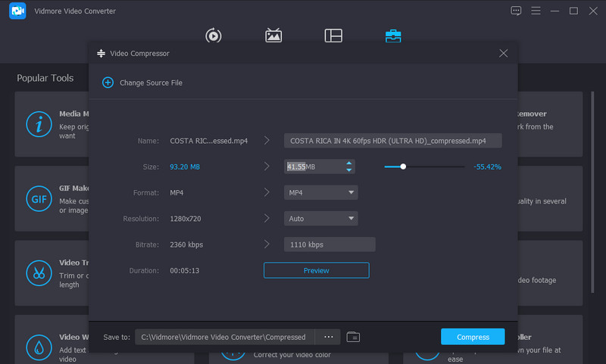
Task: Click the Media Metadata info icon
Action: point(37,124)
